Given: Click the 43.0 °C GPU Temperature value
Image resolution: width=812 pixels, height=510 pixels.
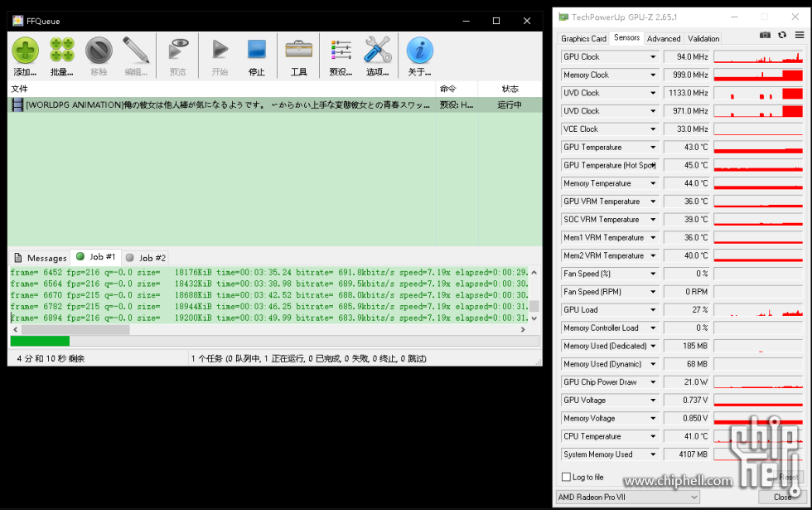Looking at the screenshot, I should [x=687, y=148].
